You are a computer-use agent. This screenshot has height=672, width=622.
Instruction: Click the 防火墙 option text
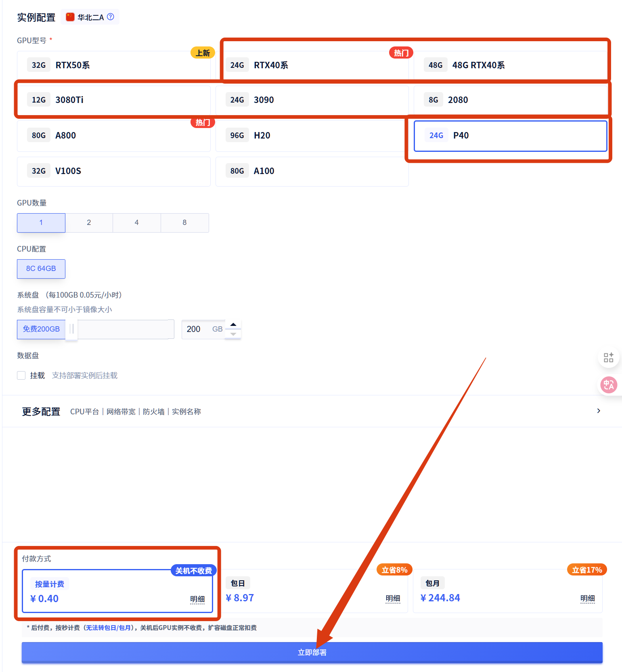(x=154, y=412)
